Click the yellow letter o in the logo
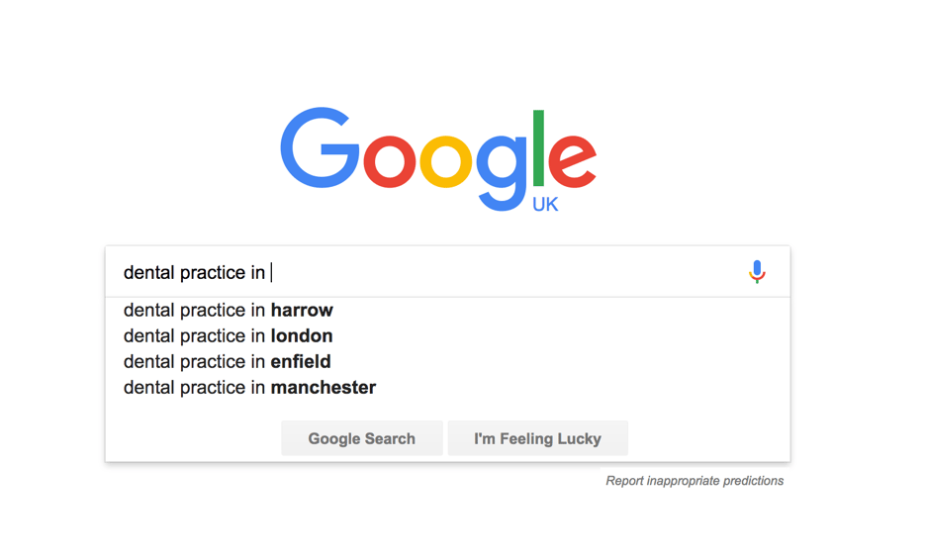This screenshot has height=560, width=926. (444, 161)
